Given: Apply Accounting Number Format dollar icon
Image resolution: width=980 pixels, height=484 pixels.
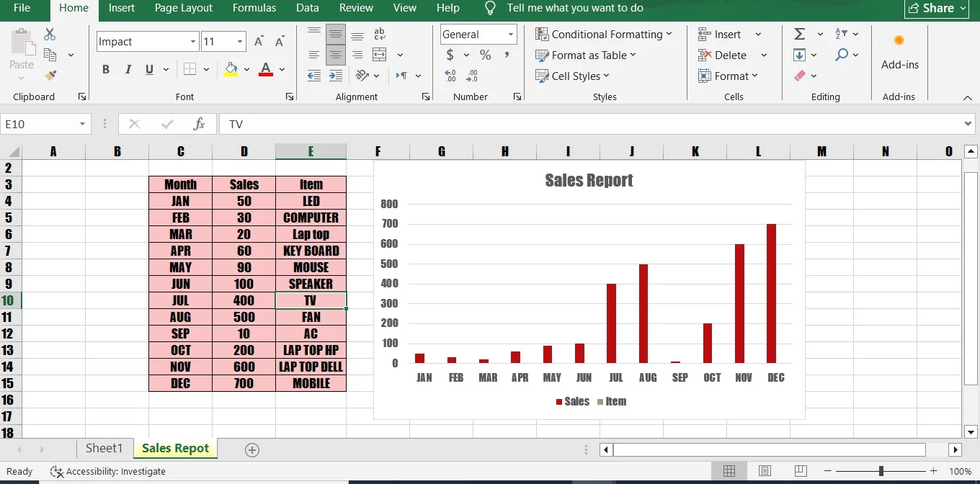Looking at the screenshot, I should click(x=450, y=55).
